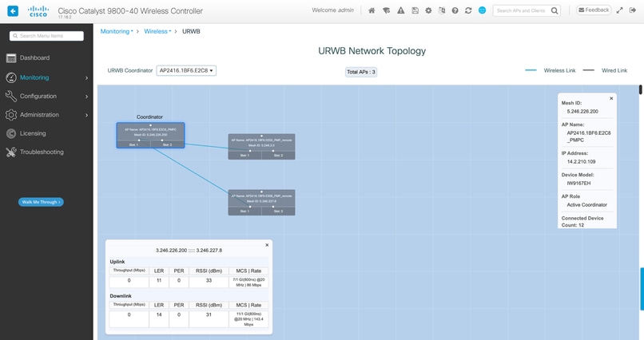The width and height of the screenshot is (644, 340).
Task: Refresh the page with circular arrows icon
Action: pyautogui.click(x=468, y=10)
